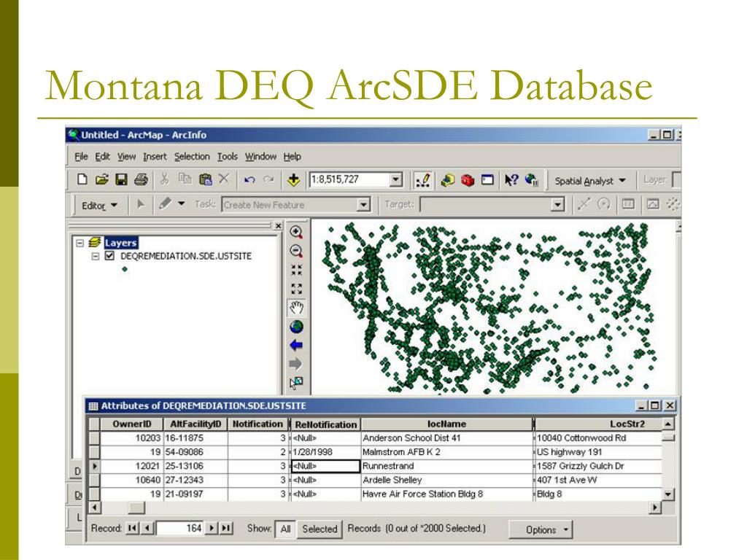Screen dimensions: 747x560
Task: Click the attribute table down scroll arrow
Action: (668, 494)
